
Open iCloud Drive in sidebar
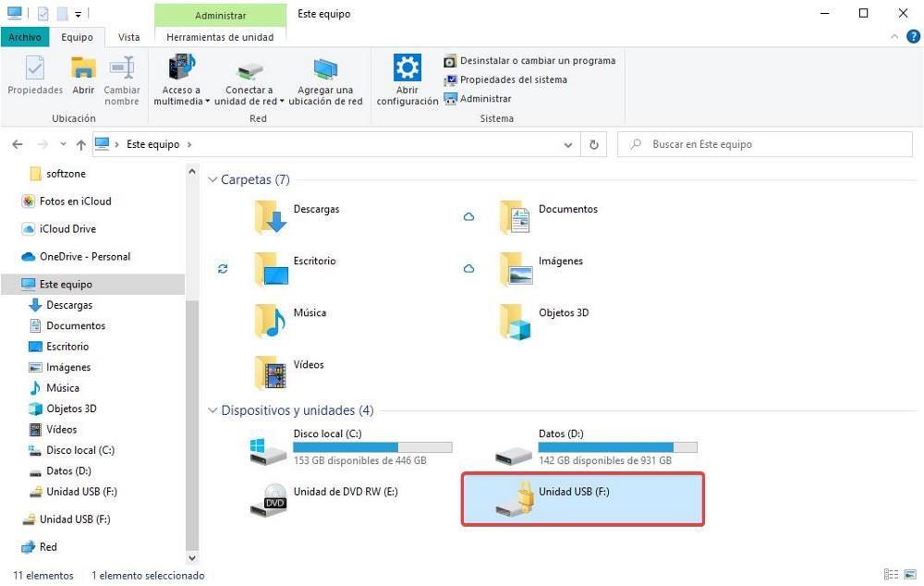point(59,228)
